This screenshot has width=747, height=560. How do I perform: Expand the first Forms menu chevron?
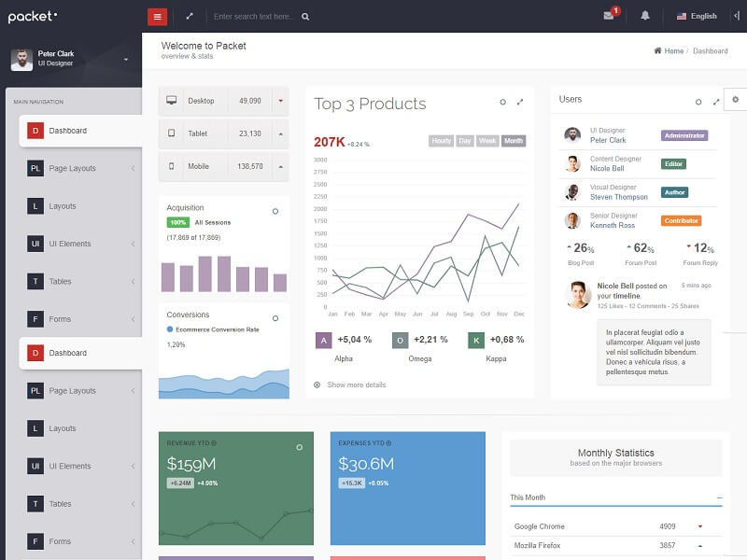133,319
